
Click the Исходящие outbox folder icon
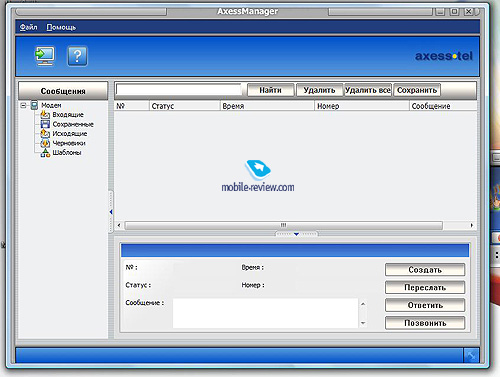(45, 134)
